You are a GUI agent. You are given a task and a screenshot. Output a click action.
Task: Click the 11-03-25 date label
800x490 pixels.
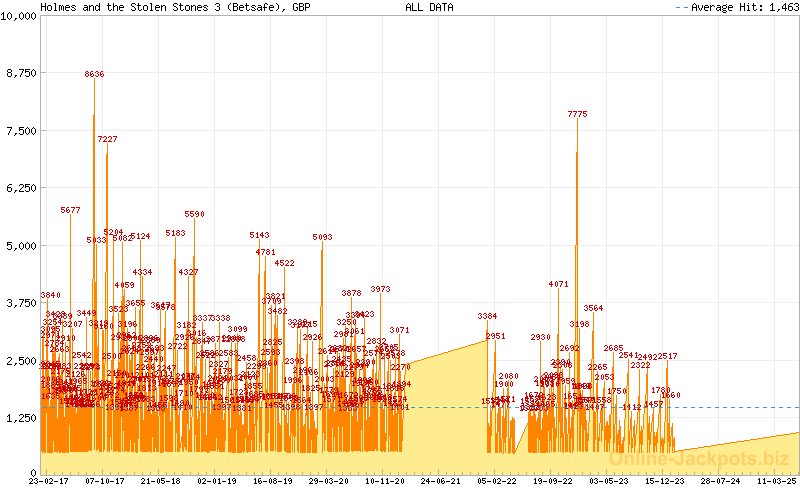pyautogui.click(x=777, y=481)
